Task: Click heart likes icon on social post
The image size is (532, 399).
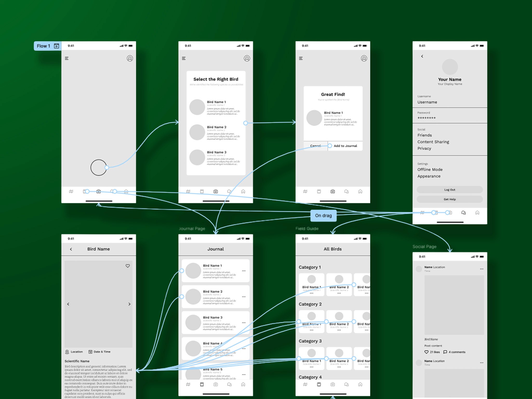Action: click(x=426, y=352)
